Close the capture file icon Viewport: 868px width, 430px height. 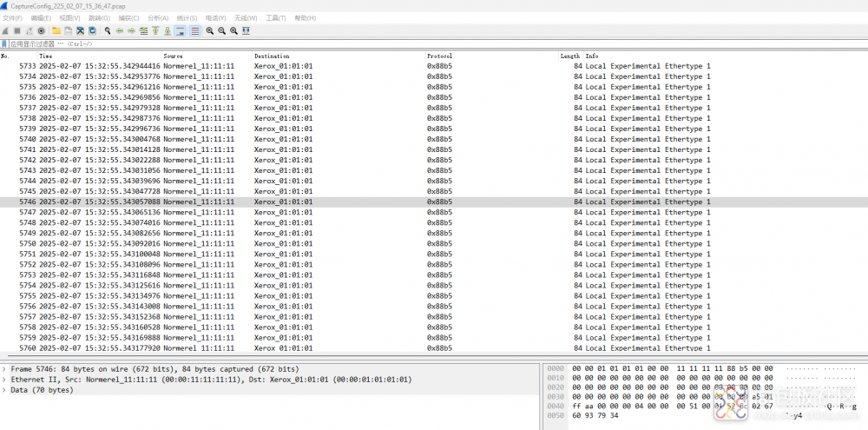[x=80, y=31]
